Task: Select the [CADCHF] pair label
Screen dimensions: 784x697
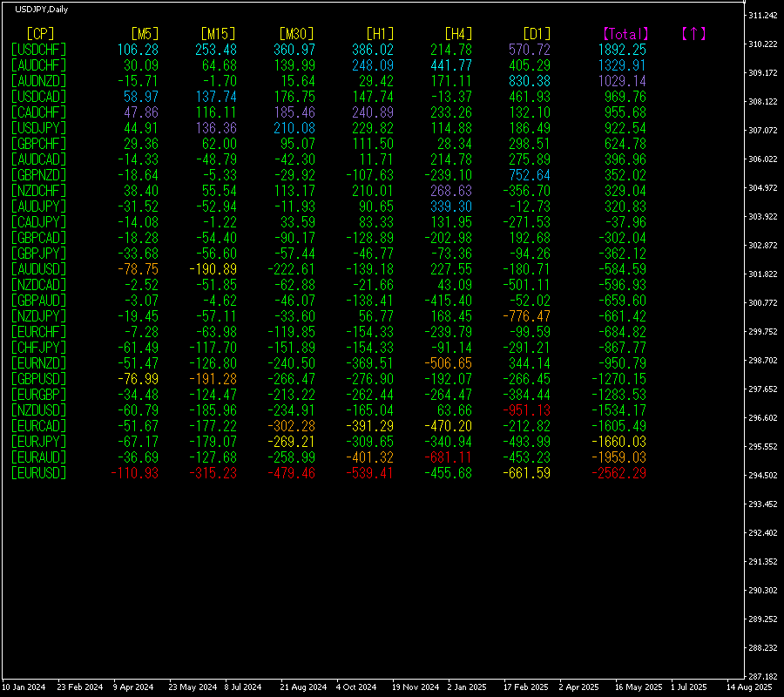Action: (38, 112)
